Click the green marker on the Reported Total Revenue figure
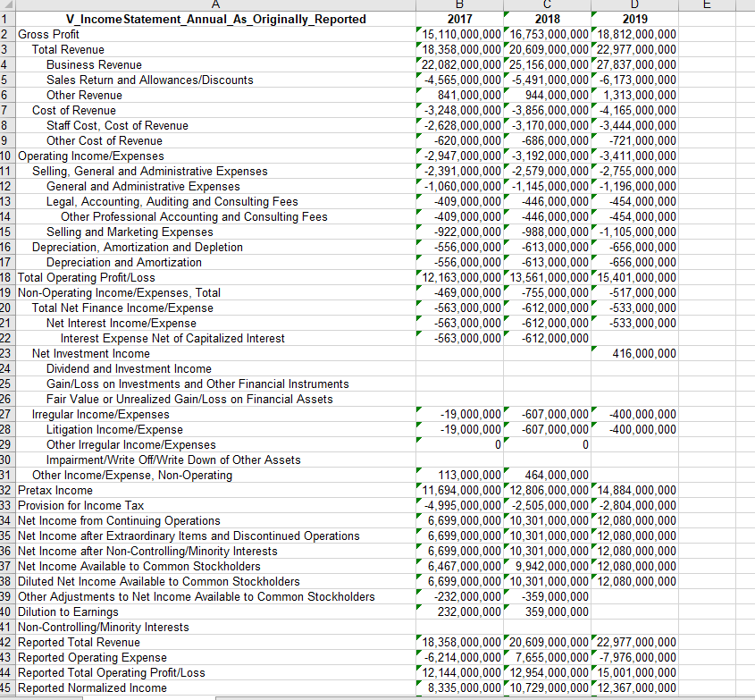Viewport: 755px width, 700px height. click(418, 639)
